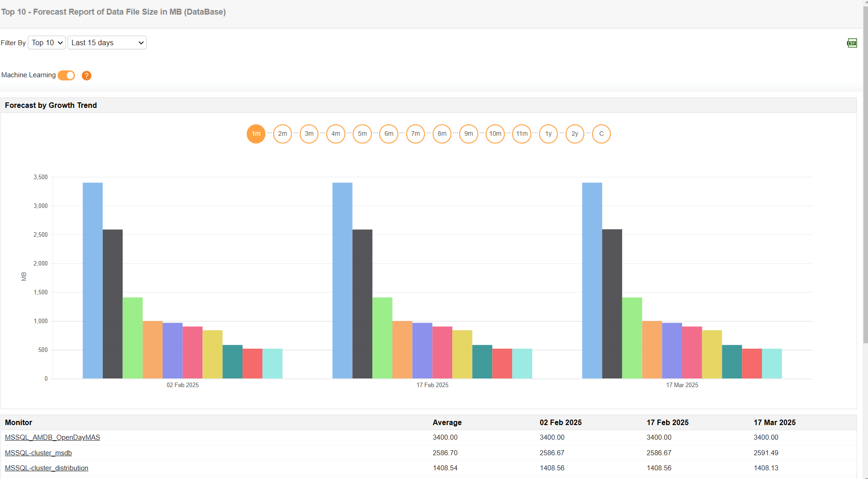Open the MSSQL-cluster_distribution monitor link

47,468
